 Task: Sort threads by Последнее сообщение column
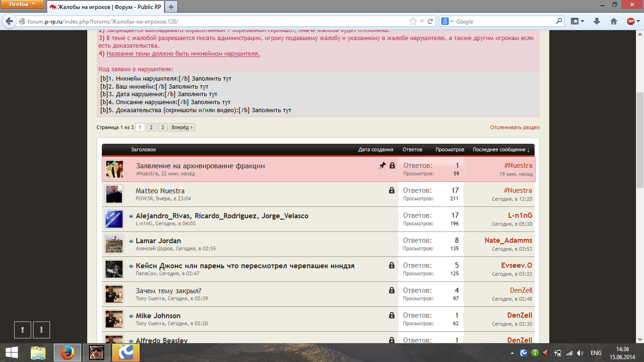pyautogui.click(x=501, y=149)
